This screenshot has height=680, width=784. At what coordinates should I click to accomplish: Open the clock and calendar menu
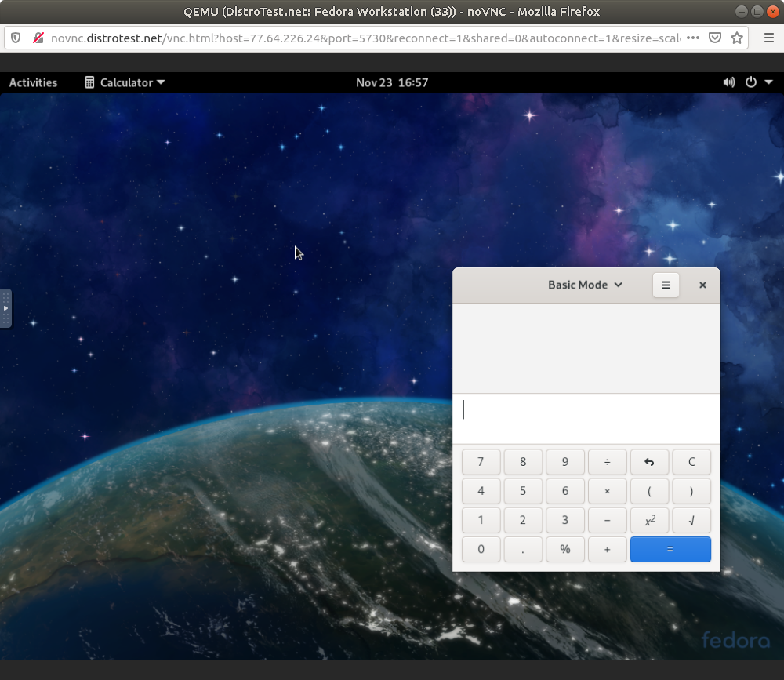(392, 82)
